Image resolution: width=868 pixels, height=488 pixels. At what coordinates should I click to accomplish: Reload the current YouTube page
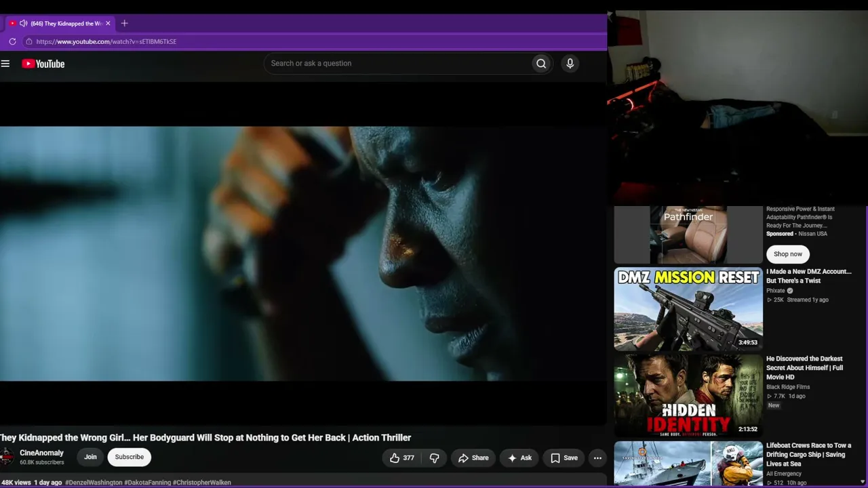coord(12,41)
